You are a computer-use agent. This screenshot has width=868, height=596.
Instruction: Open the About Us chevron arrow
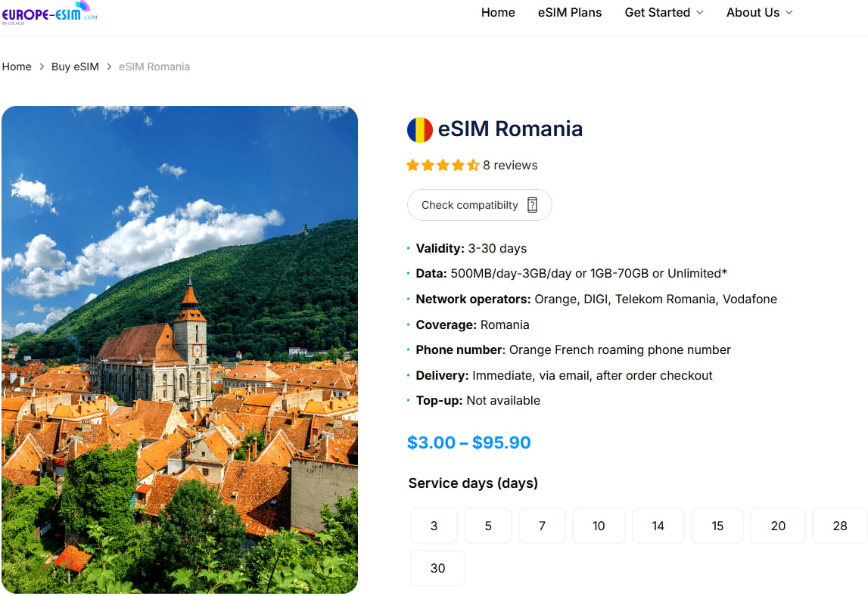pos(790,13)
